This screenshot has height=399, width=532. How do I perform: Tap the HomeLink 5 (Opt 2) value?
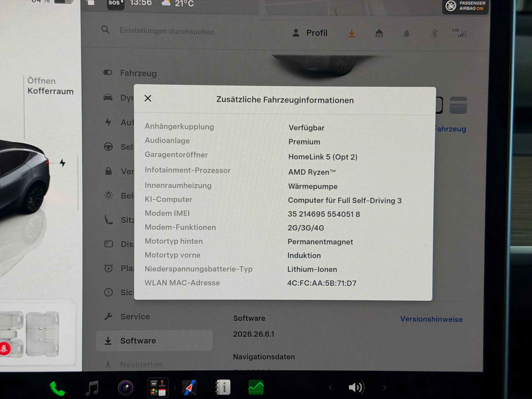pyautogui.click(x=323, y=157)
